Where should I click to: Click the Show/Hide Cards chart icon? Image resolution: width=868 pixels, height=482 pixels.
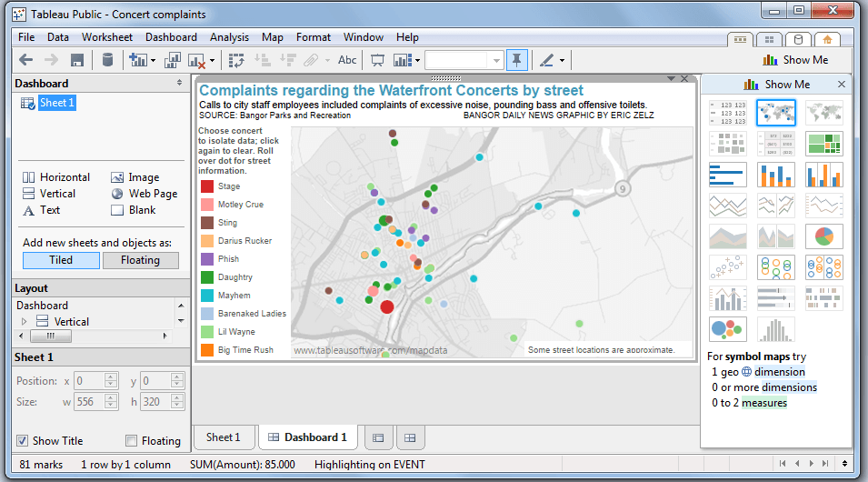tap(403, 60)
